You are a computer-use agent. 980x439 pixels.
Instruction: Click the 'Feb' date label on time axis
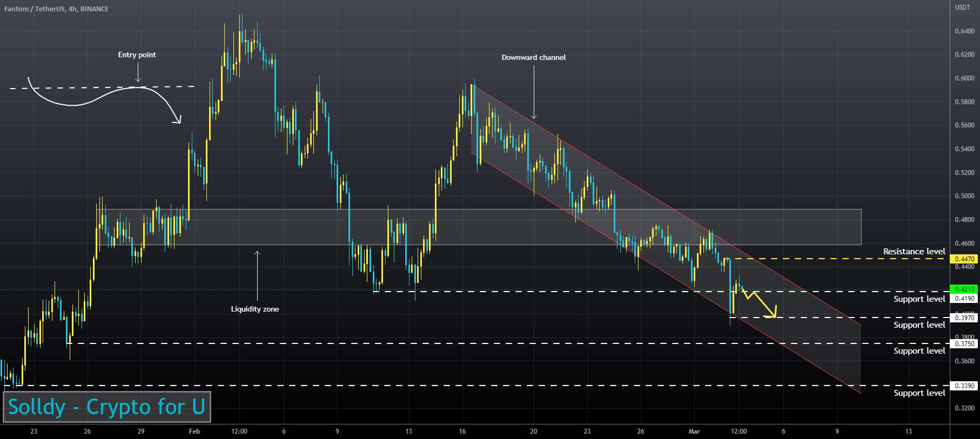click(194, 431)
